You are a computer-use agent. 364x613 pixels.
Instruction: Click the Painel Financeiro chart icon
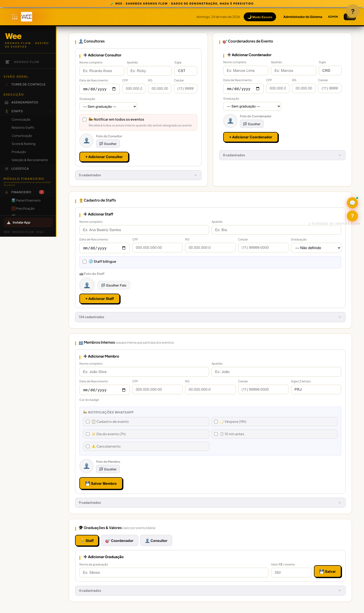13,200
